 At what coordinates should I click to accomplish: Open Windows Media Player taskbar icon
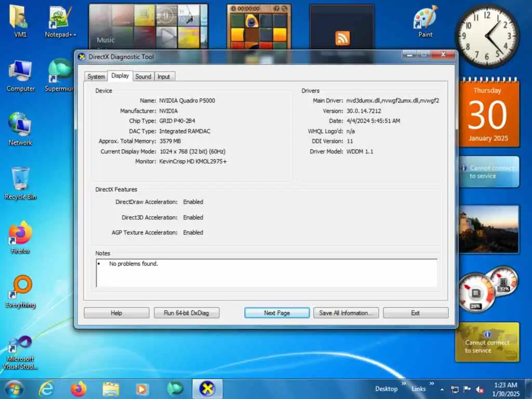[x=142, y=389]
